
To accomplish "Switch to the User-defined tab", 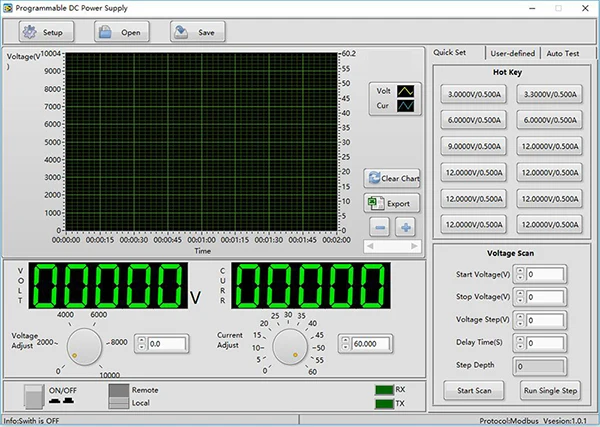I will pyautogui.click(x=512, y=54).
